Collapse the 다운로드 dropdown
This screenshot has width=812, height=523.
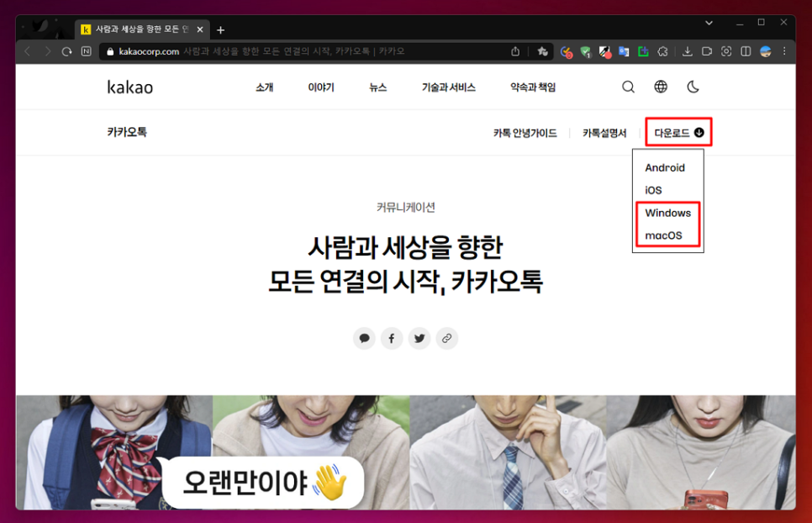coord(678,133)
